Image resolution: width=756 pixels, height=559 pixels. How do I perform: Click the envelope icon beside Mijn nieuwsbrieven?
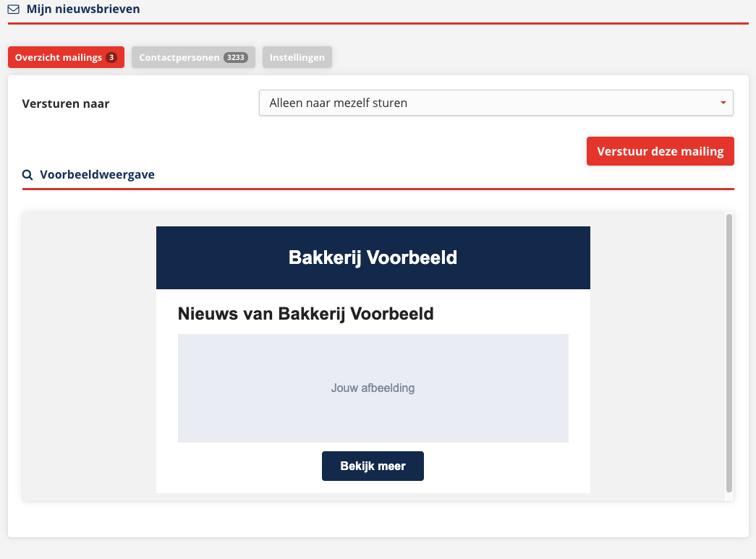pyautogui.click(x=14, y=9)
